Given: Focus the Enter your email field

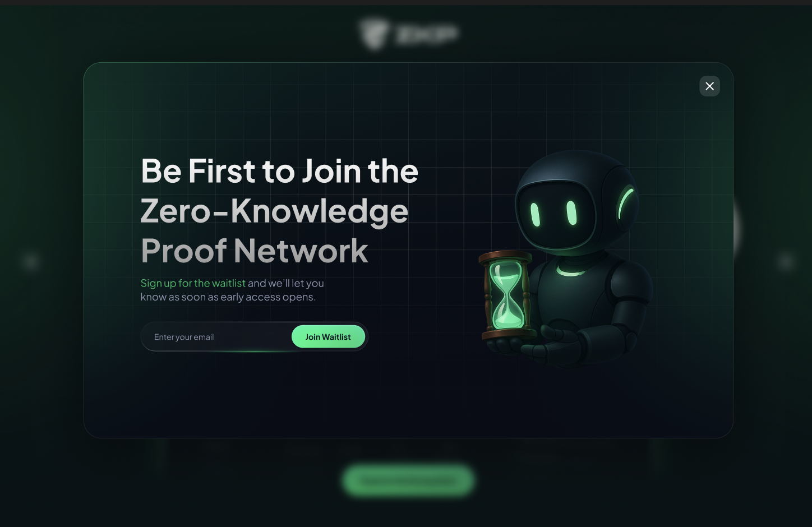Looking at the screenshot, I should [216, 337].
